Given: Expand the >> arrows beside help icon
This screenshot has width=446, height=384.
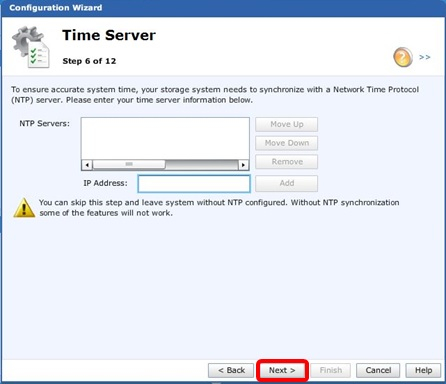Looking at the screenshot, I should tap(425, 57).
